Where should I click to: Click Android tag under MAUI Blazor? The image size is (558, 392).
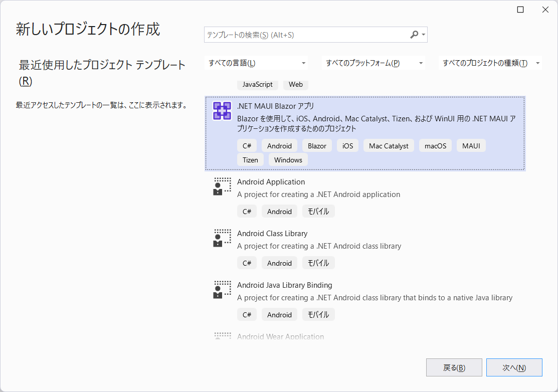[x=279, y=146]
